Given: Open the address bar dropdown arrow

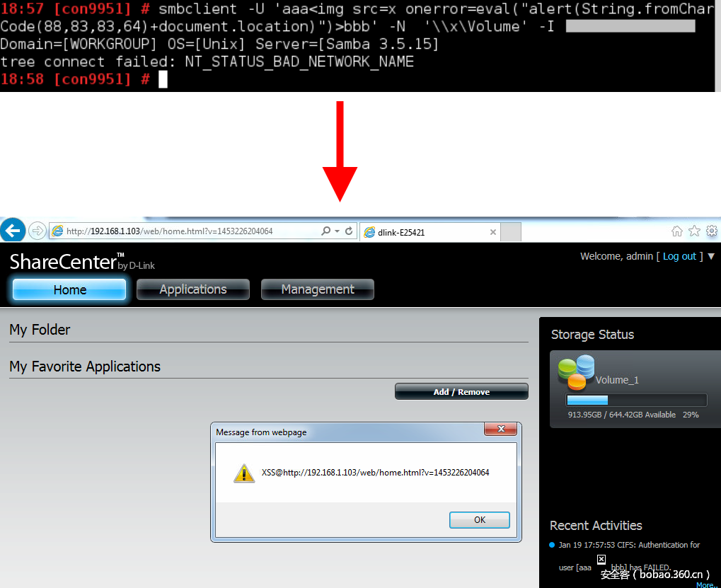Looking at the screenshot, I should (x=337, y=231).
